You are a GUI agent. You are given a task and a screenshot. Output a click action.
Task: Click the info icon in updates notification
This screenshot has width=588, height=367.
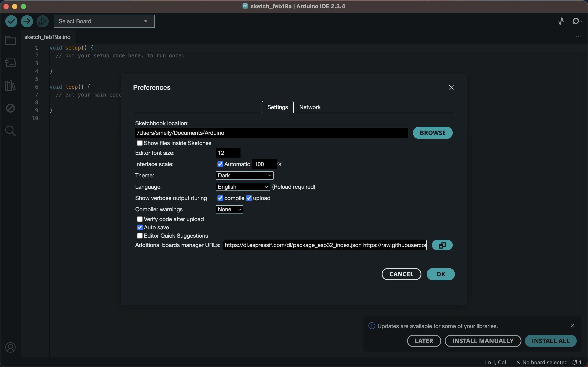pyautogui.click(x=372, y=326)
